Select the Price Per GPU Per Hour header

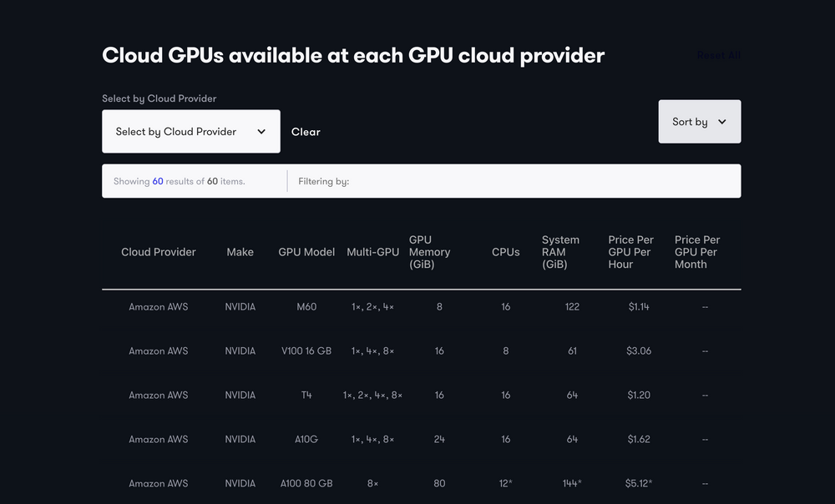click(630, 251)
